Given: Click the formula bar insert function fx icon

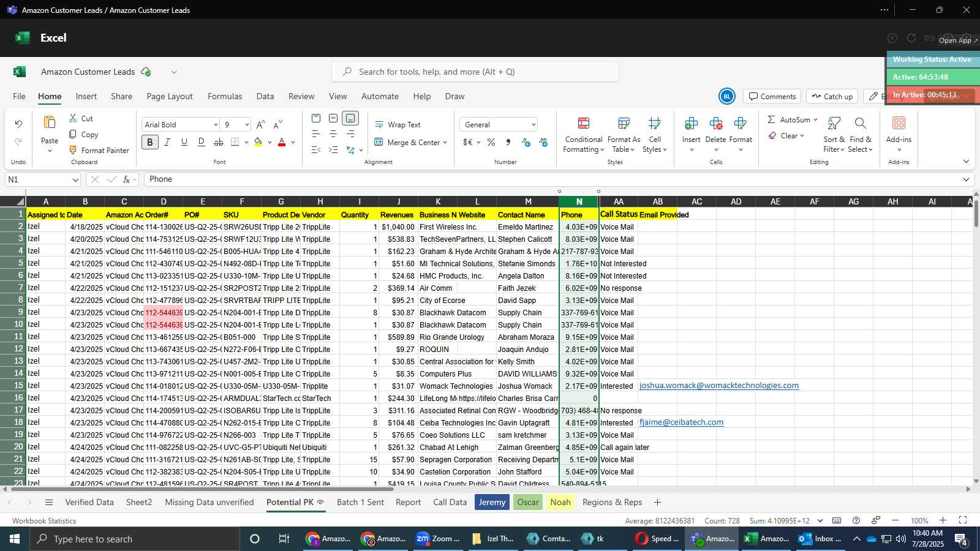Looking at the screenshot, I should 126,179.
